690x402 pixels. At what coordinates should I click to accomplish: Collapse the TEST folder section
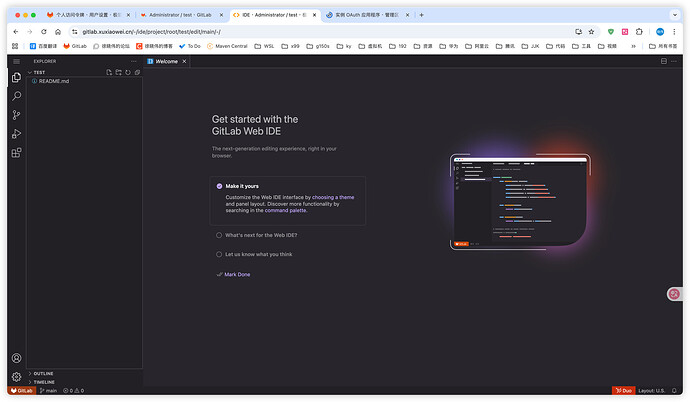(38, 72)
